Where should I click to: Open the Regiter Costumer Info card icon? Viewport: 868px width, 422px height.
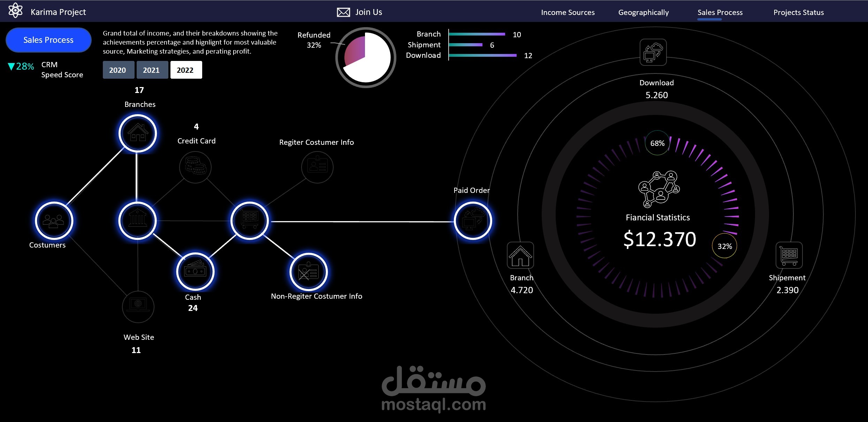317,167
